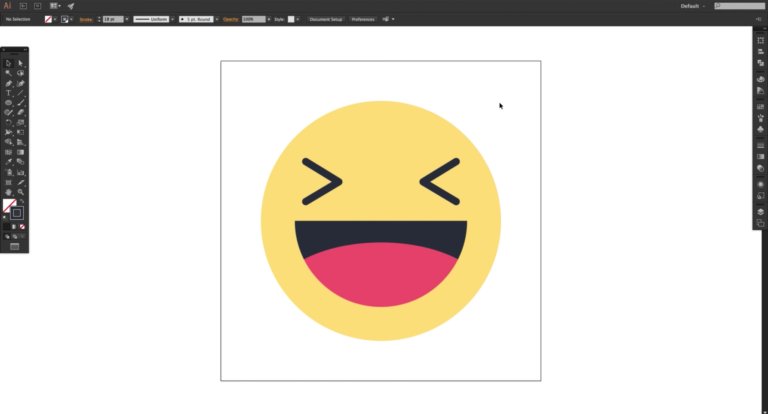Screen dimensions: 768x414
Task: Select the Free Transform tool
Action: coord(21,132)
